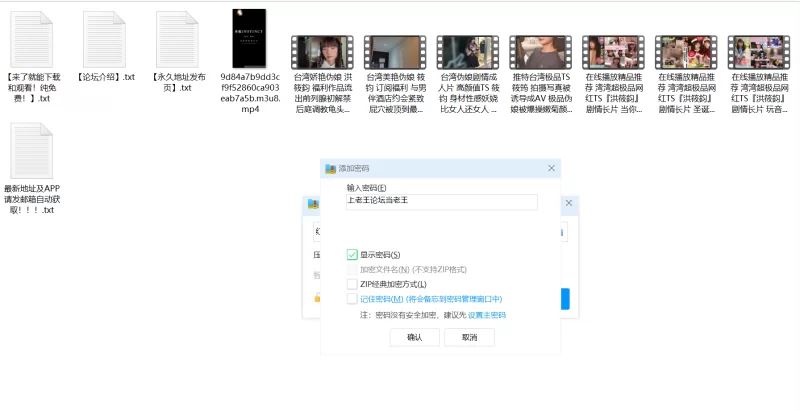The height and width of the screenshot is (411, 800).
Task: Enable the ZIP经典加密方式(L) checkbox
Action: (352, 284)
